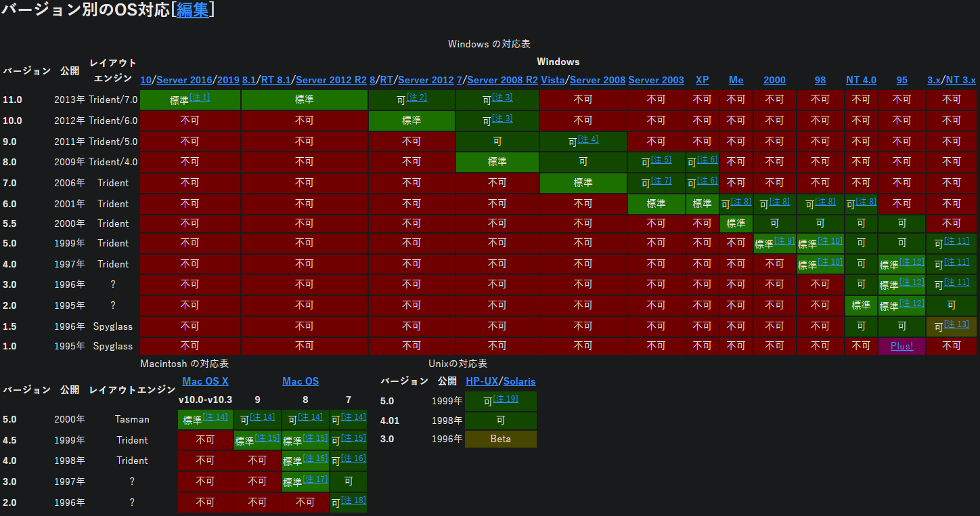Click the RT 8.1 column link
The height and width of the screenshot is (516, 980).
(x=275, y=80)
